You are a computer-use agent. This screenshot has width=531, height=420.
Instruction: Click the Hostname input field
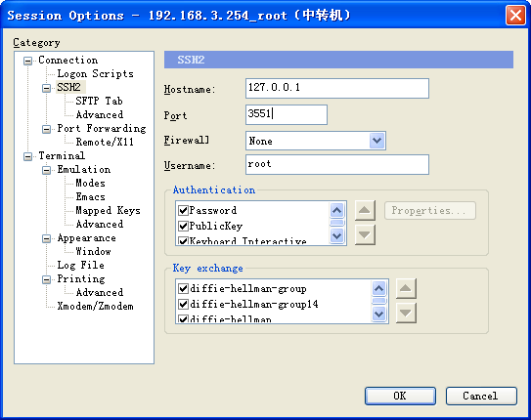tap(337, 88)
